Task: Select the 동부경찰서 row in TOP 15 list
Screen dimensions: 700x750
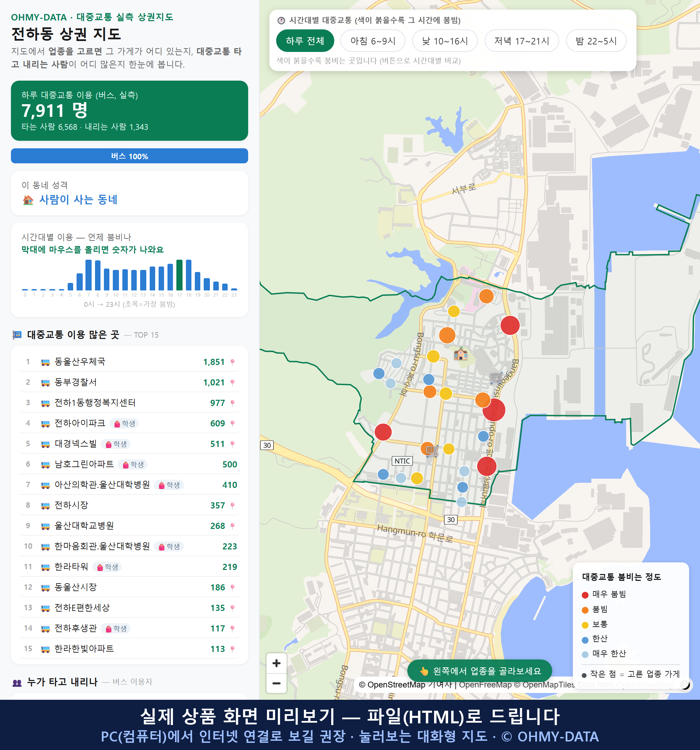Action: tap(130, 382)
